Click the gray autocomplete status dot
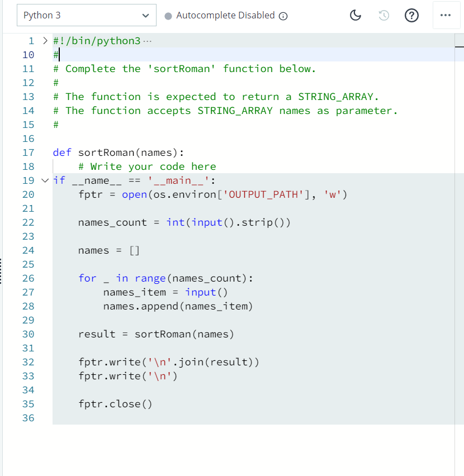 tap(168, 16)
